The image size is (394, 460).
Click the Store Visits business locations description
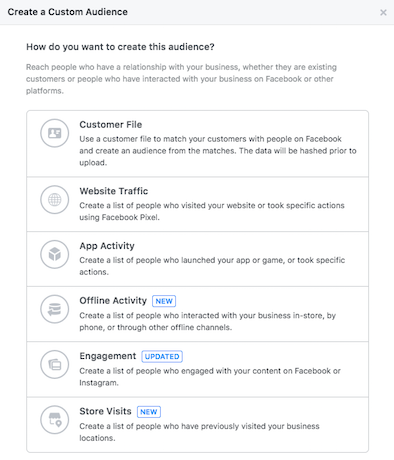point(199,432)
